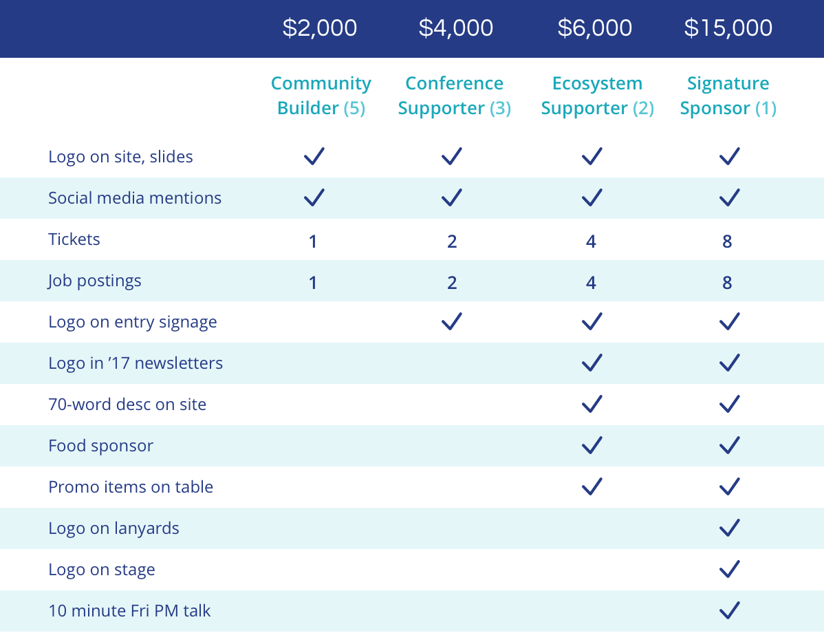
Task: Click the Conference Supporter checkmark for Social media mentions
Action: click(x=451, y=198)
